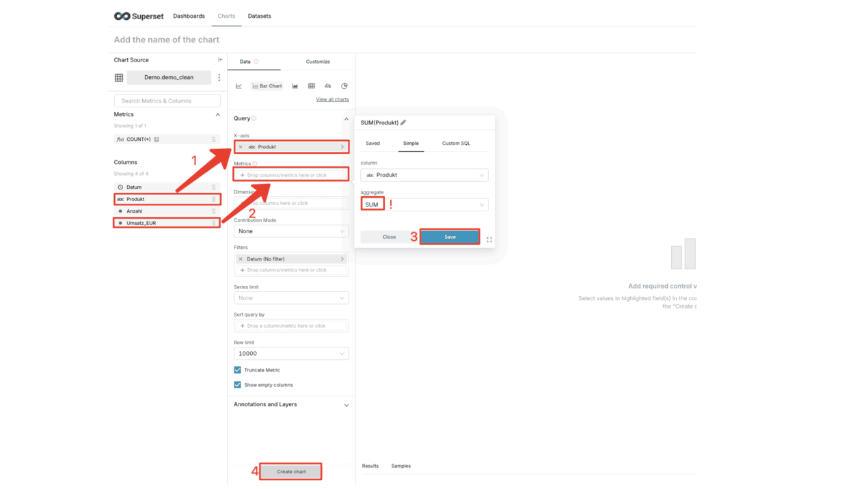The image size is (868, 489).
Task: Open Contribution Mode dropdown
Action: pyautogui.click(x=291, y=231)
